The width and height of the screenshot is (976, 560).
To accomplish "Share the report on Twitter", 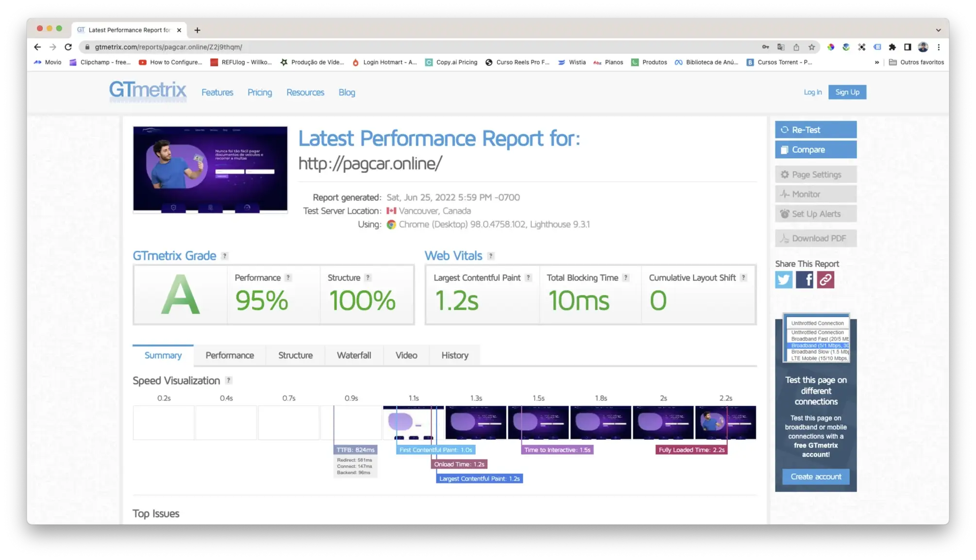I will 784,280.
